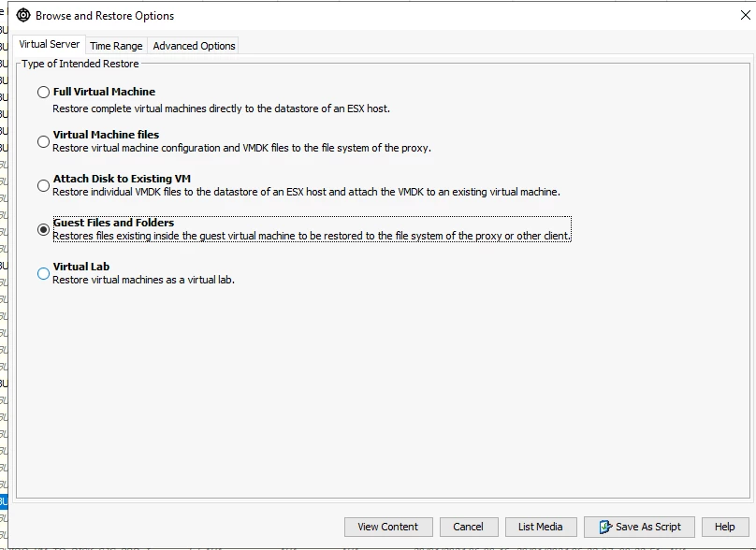Pick the Attach Disk to Existing VM radio button
The image size is (756, 550).
[x=43, y=186]
